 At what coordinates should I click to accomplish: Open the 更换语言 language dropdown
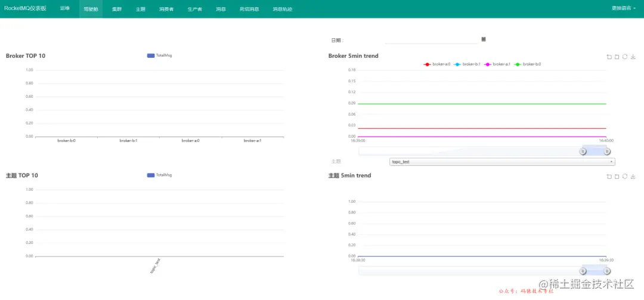[624, 8]
